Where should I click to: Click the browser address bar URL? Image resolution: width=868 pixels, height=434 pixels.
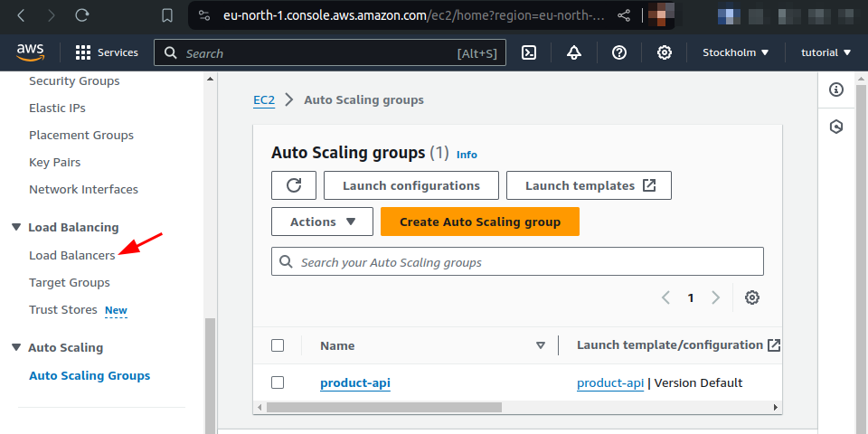(414, 15)
